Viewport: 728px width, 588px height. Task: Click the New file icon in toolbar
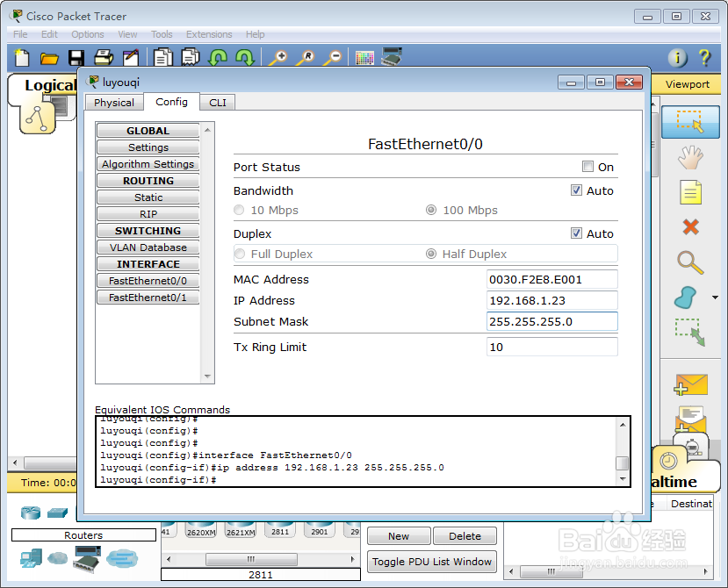[x=22, y=58]
